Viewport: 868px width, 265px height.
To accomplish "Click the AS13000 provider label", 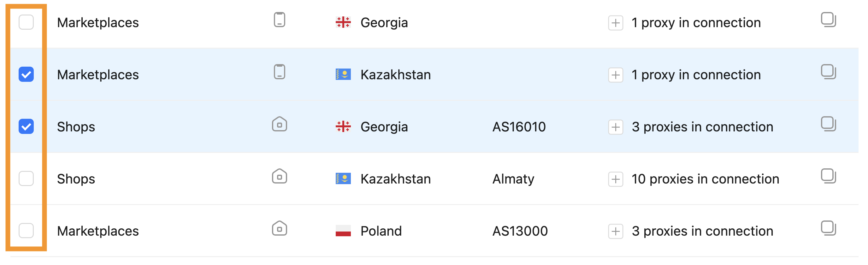I will pyautogui.click(x=520, y=231).
